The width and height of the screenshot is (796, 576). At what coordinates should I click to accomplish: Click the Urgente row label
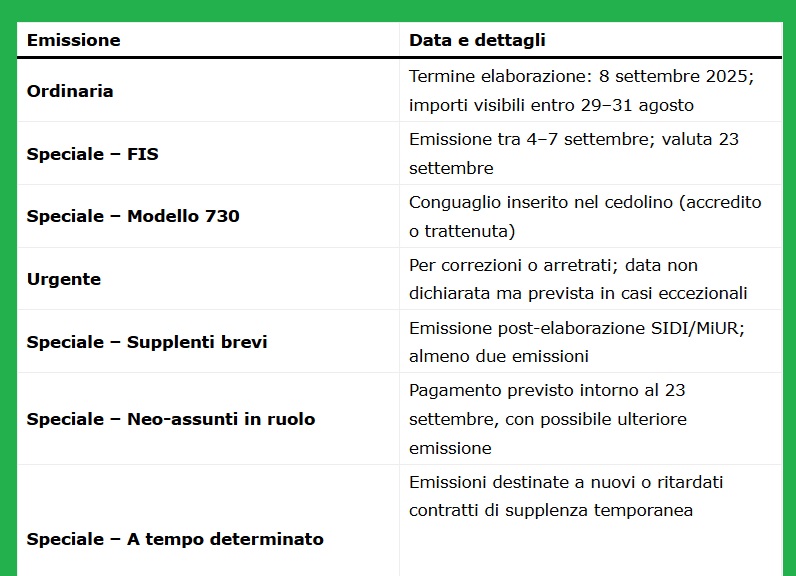point(64,279)
